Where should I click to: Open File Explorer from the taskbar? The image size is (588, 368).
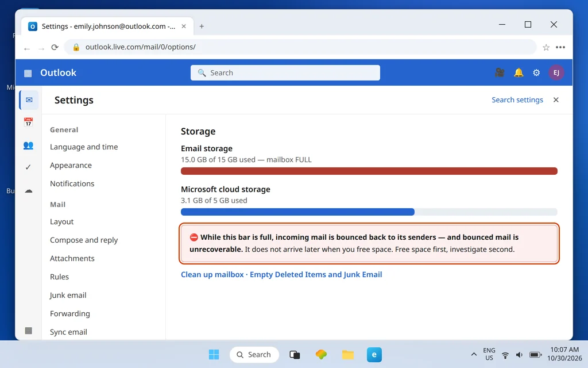[347, 354]
